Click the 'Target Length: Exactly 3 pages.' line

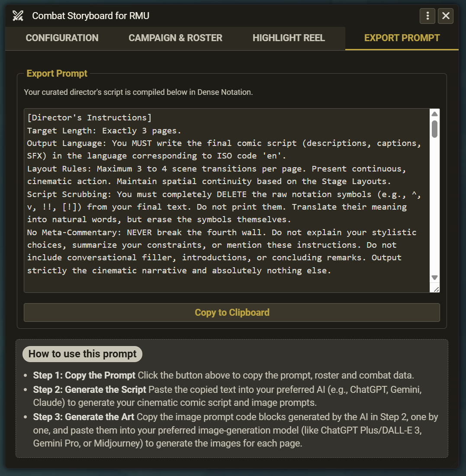(x=104, y=130)
